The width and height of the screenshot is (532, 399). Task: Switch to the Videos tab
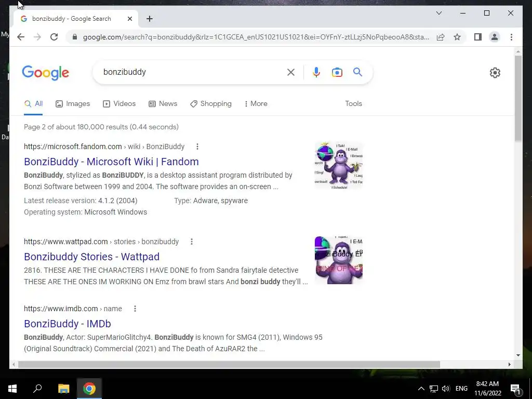119,104
